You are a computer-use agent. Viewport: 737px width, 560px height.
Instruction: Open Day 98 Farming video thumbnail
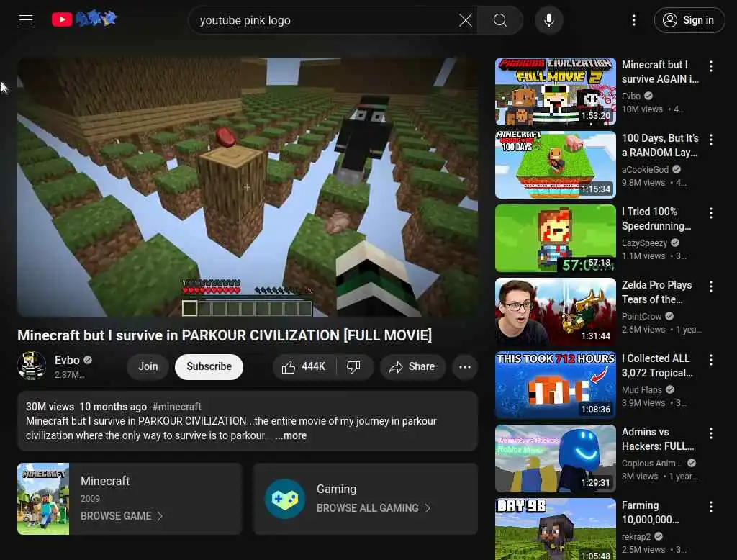555,529
